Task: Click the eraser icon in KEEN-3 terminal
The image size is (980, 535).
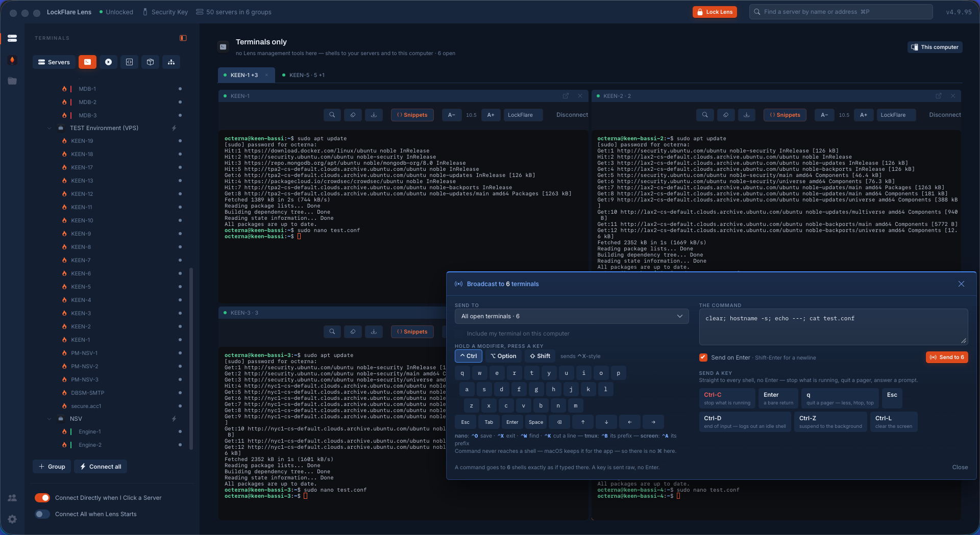Action: [353, 332]
